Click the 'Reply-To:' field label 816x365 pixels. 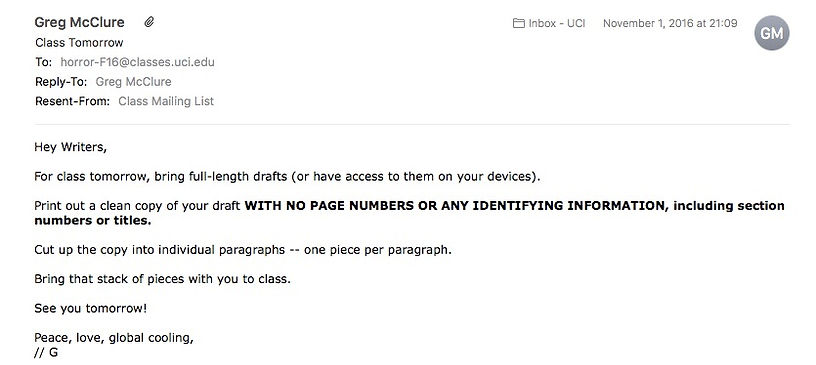62,82
